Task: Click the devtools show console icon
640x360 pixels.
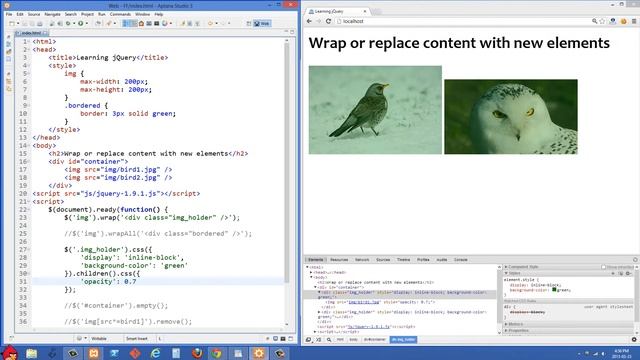Action: tap(319, 340)
